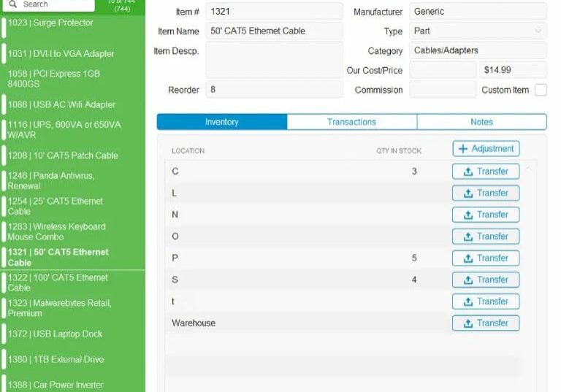Click the Warehouse location name

pos(194,323)
